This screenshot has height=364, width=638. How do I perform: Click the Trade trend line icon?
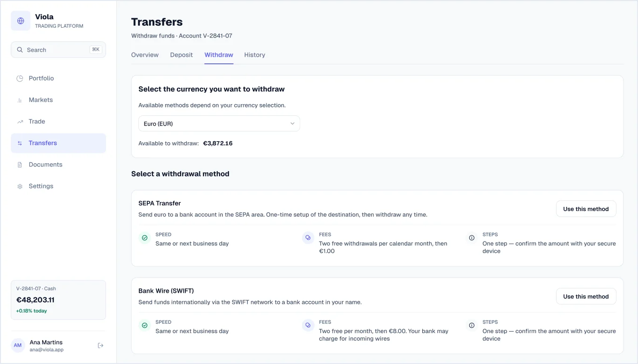[20, 121]
